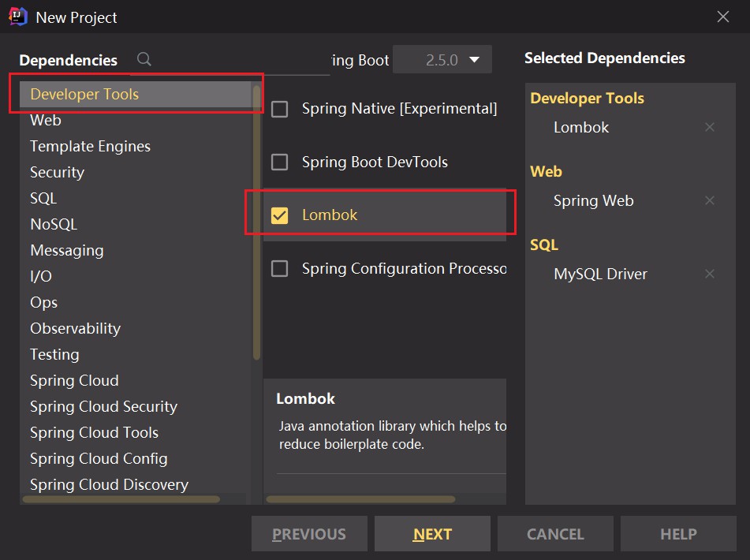Open the Testing category
The width and height of the screenshot is (750, 560).
click(136, 354)
